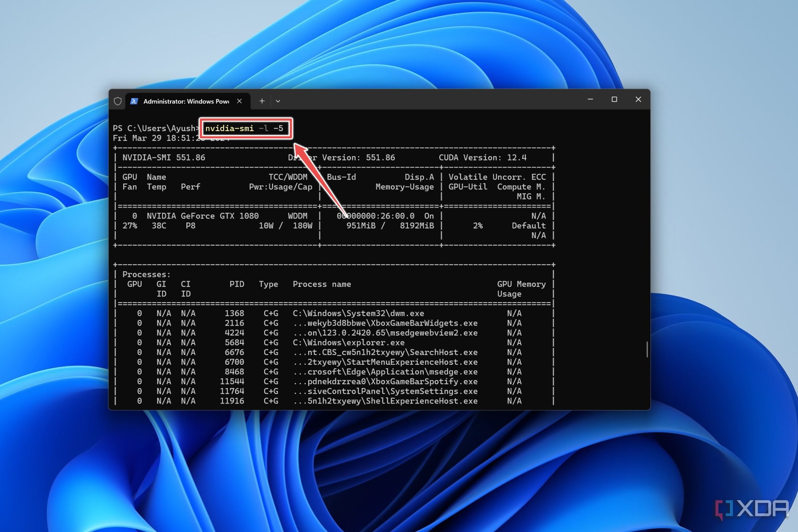798x532 pixels.
Task: Click the 27% fan speed value
Action: [x=130, y=226]
